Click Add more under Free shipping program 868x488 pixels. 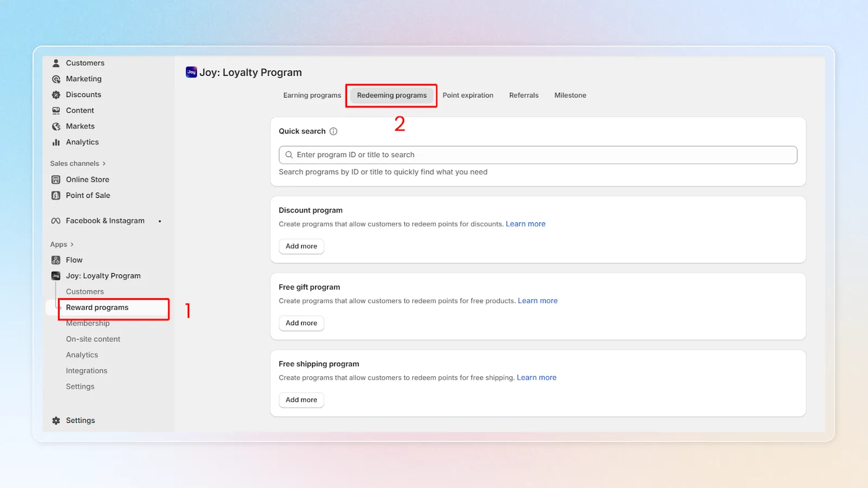[x=302, y=400]
